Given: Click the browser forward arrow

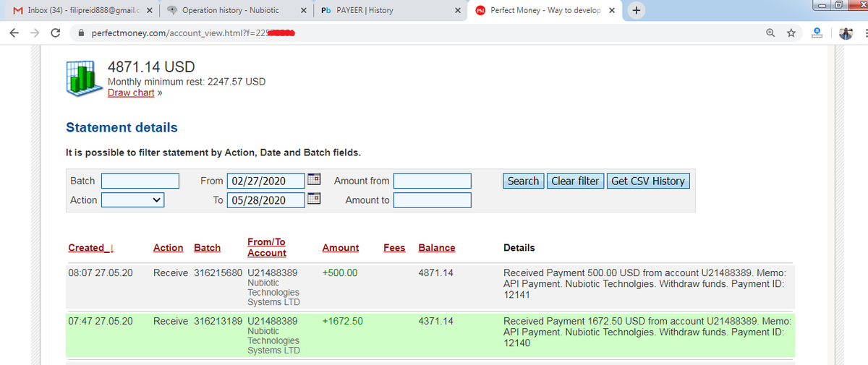Looking at the screenshot, I should click(35, 33).
